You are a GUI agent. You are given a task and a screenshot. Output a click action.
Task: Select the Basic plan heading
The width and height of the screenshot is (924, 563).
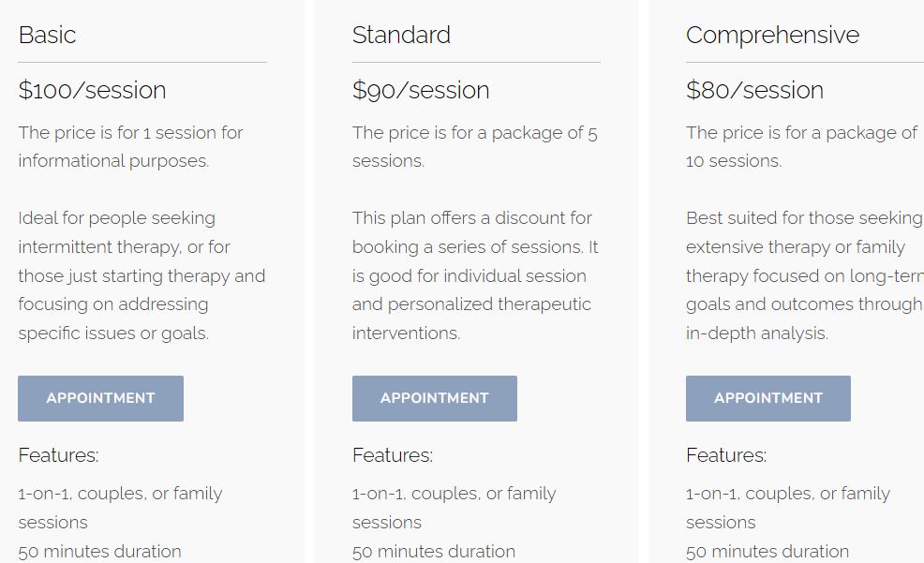[x=47, y=35]
